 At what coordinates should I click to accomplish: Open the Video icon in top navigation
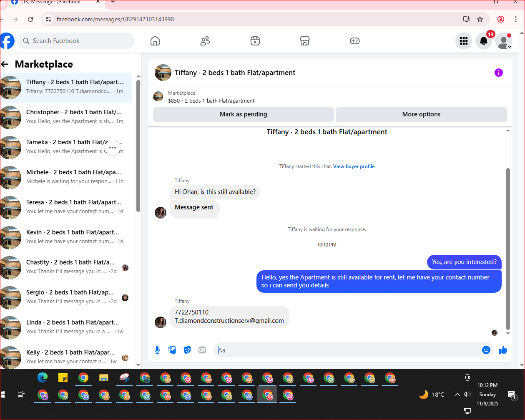coord(255,41)
